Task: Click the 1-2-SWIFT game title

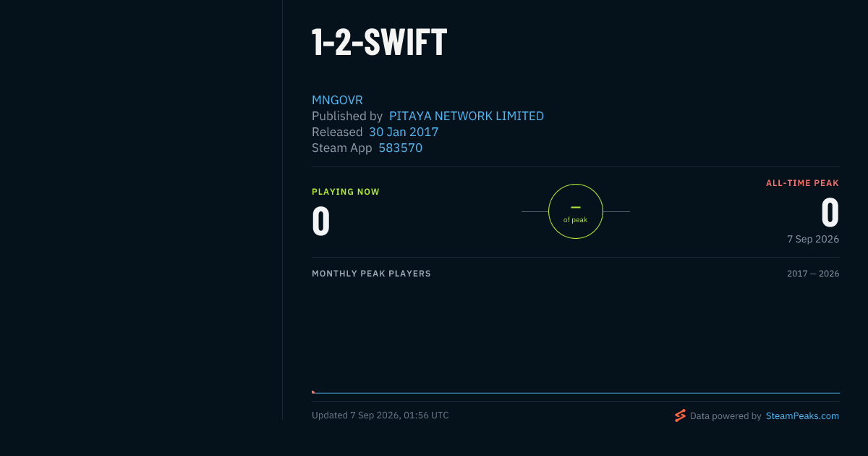Action: (380, 43)
